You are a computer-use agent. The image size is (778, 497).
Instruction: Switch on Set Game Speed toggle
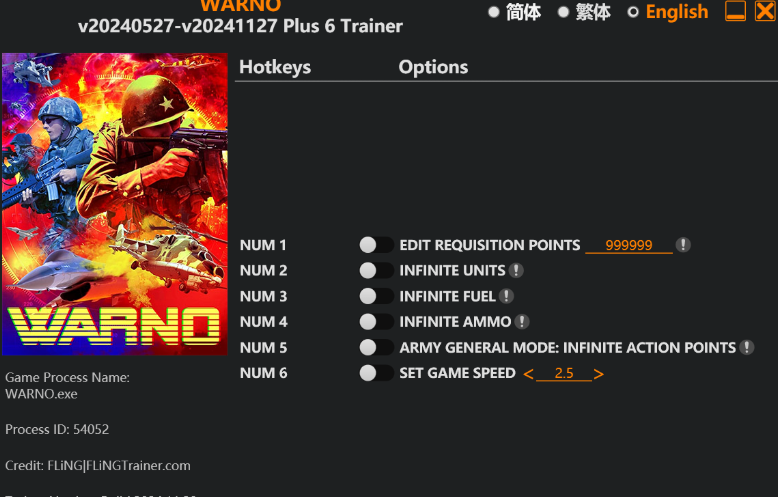[376, 373]
